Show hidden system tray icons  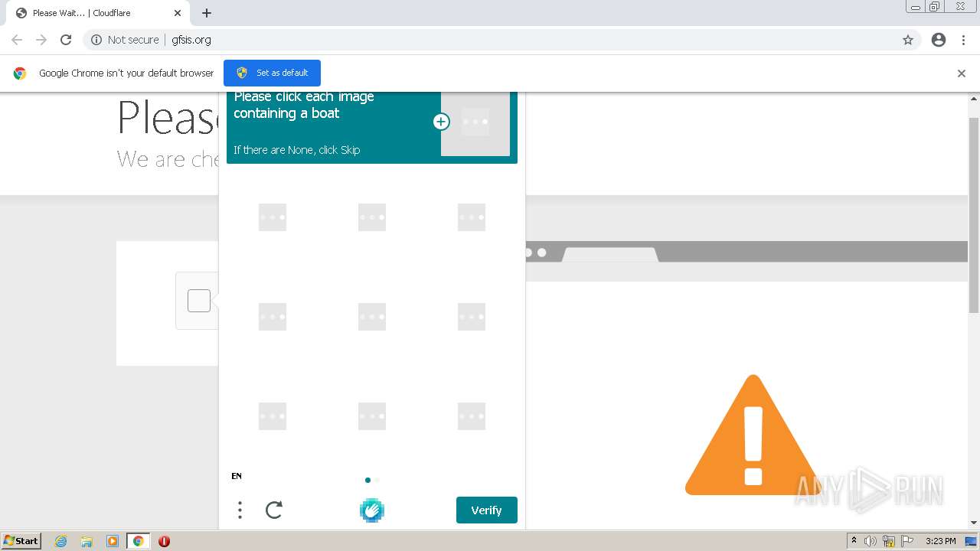(854, 541)
